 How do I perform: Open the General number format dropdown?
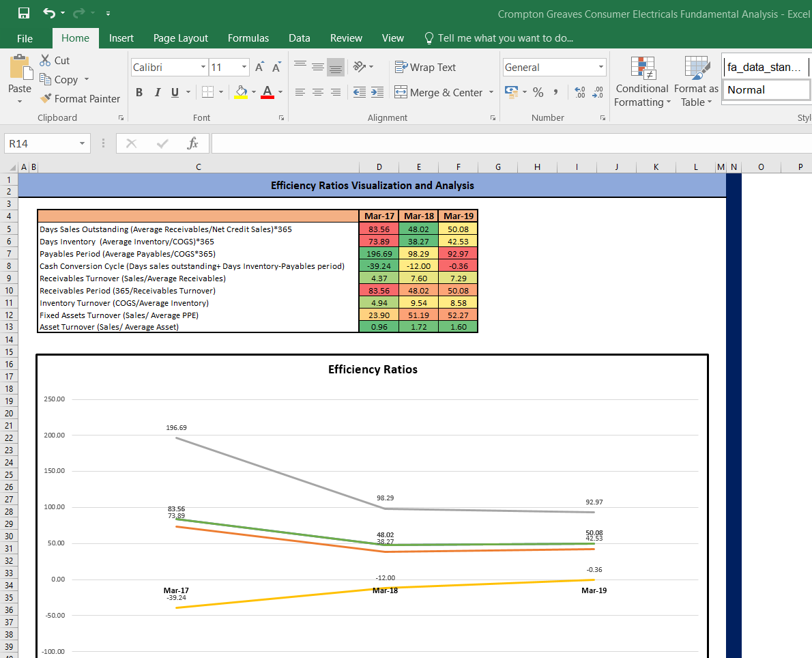point(600,68)
